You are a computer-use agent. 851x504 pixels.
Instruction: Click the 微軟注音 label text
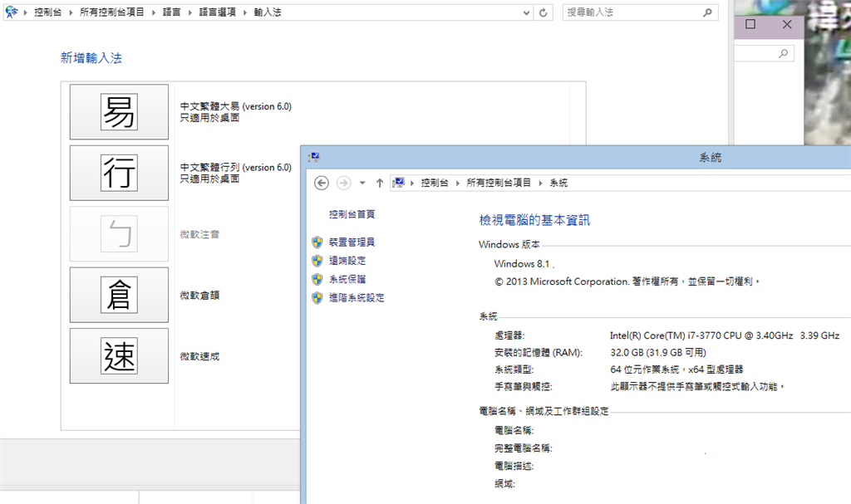pos(199,234)
